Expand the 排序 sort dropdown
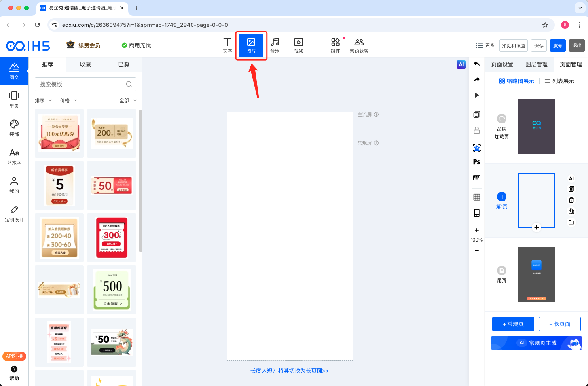The width and height of the screenshot is (588, 386). pyautogui.click(x=43, y=101)
